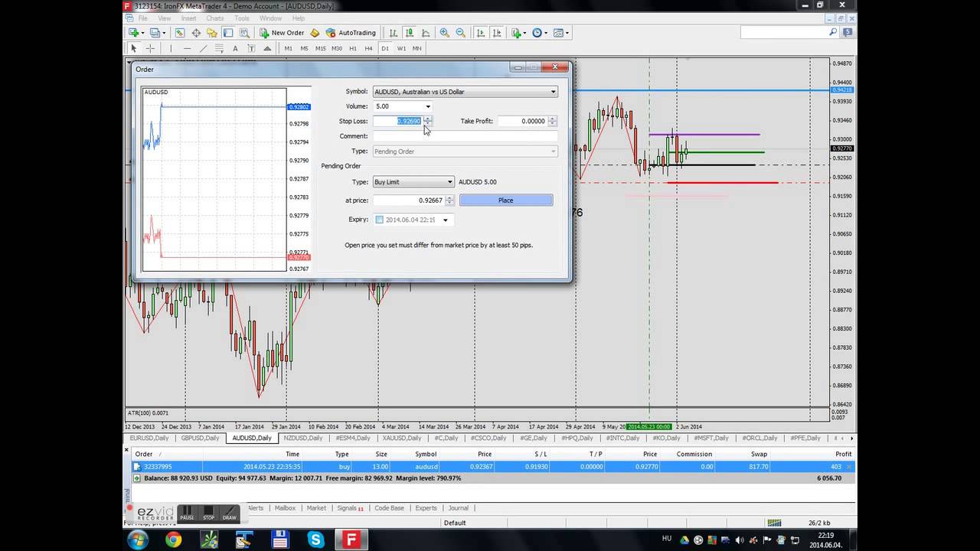Screen dimensions: 980x551
Task: Click the Place button
Action: (506, 201)
